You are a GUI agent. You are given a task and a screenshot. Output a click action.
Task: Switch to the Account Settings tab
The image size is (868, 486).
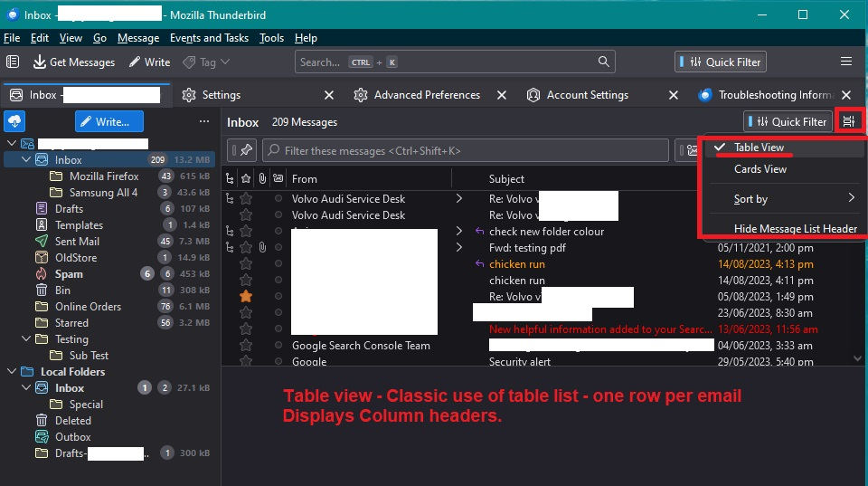(587, 95)
